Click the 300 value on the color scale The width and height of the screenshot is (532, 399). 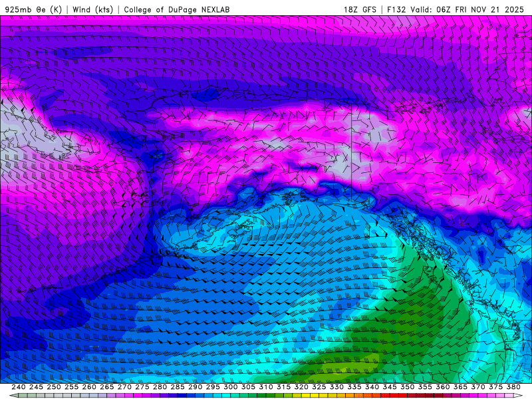point(230,387)
